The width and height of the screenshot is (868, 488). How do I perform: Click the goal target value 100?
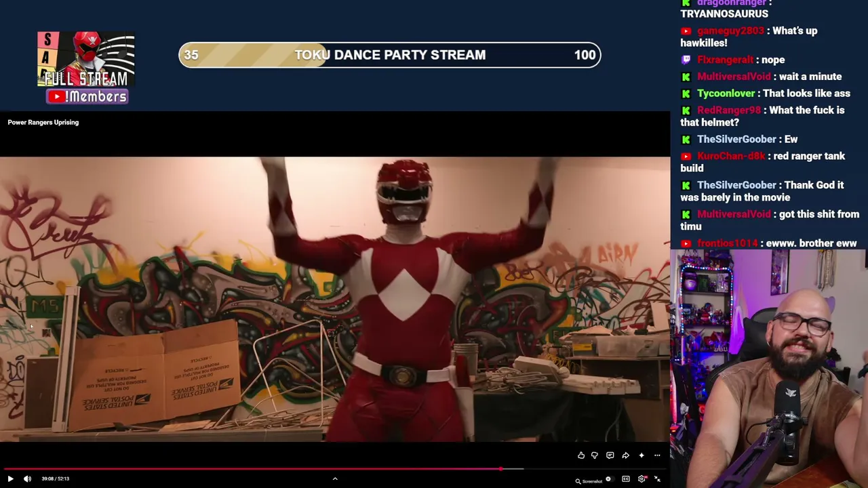coord(585,55)
